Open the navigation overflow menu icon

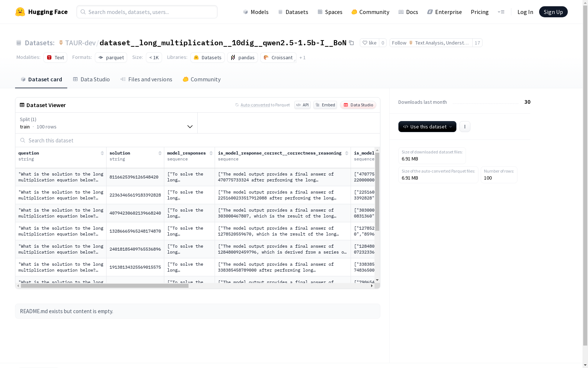tap(501, 12)
